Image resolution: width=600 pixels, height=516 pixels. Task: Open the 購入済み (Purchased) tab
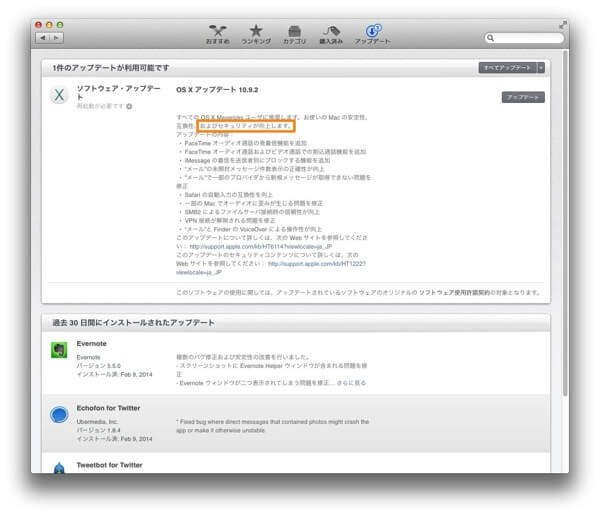click(x=331, y=34)
